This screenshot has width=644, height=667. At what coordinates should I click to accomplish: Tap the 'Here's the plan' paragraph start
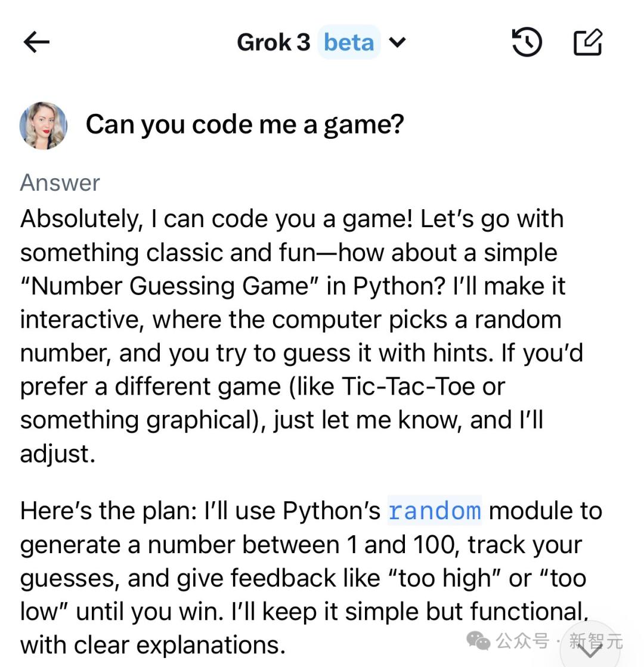(108, 510)
